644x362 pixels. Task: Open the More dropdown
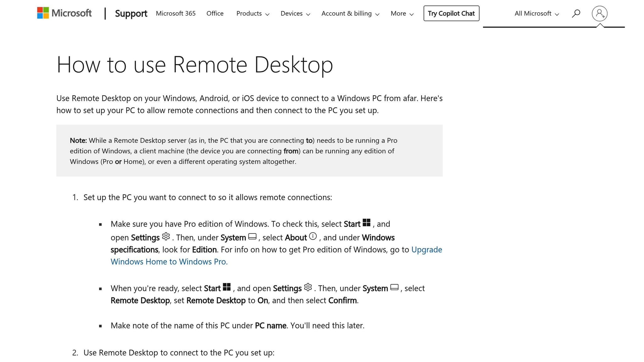(x=402, y=14)
